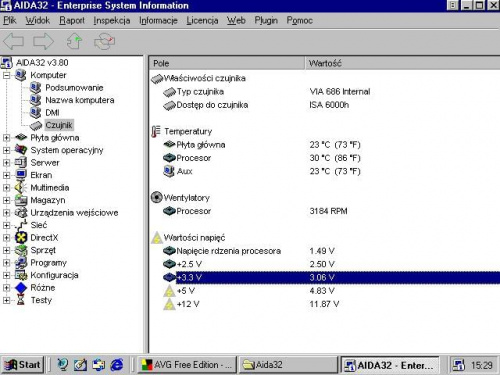This screenshot has width=500, height=375.
Task: Click the Urządzenia wejściowe icon
Action: 21,213
